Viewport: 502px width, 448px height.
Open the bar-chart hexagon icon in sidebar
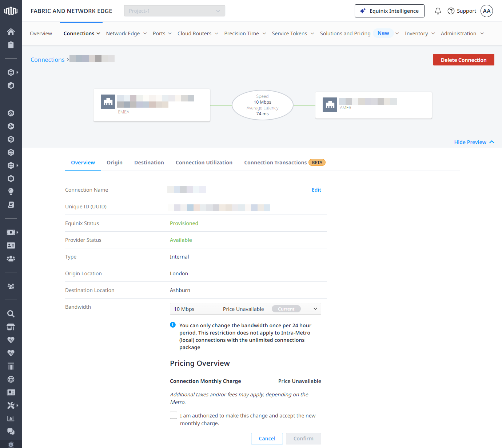point(11,85)
